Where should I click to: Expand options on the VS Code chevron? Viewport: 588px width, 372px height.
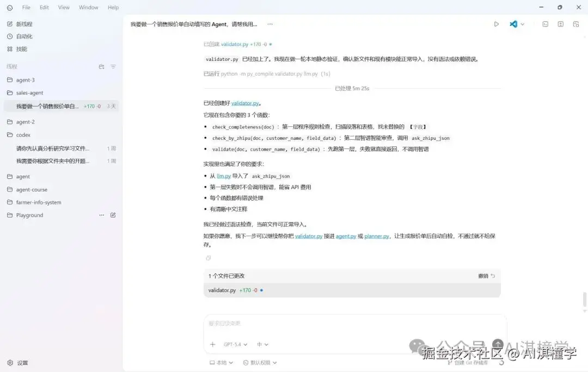click(x=521, y=24)
